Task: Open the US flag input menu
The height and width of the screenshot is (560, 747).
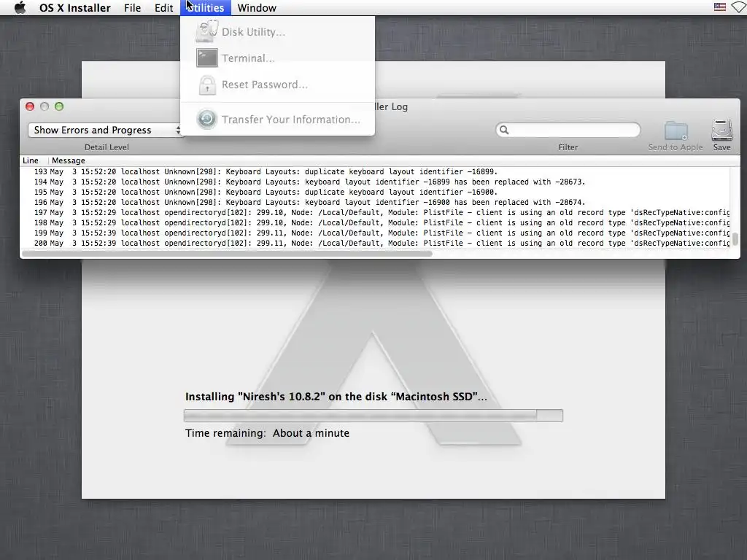Action: pos(720,7)
